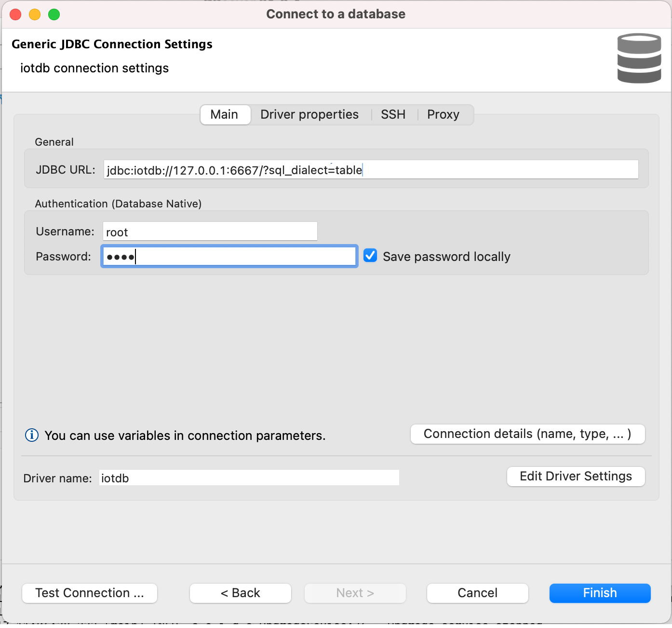This screenshot has width=672, height=628.
Task: Toggle the Save password locally checkbox
Action: tap(370, 256)
